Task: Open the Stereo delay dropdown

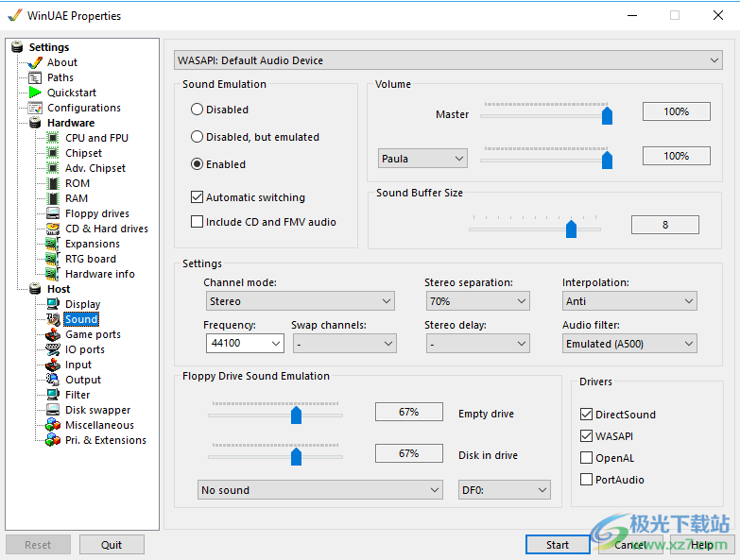Action: tap(477, 343)
